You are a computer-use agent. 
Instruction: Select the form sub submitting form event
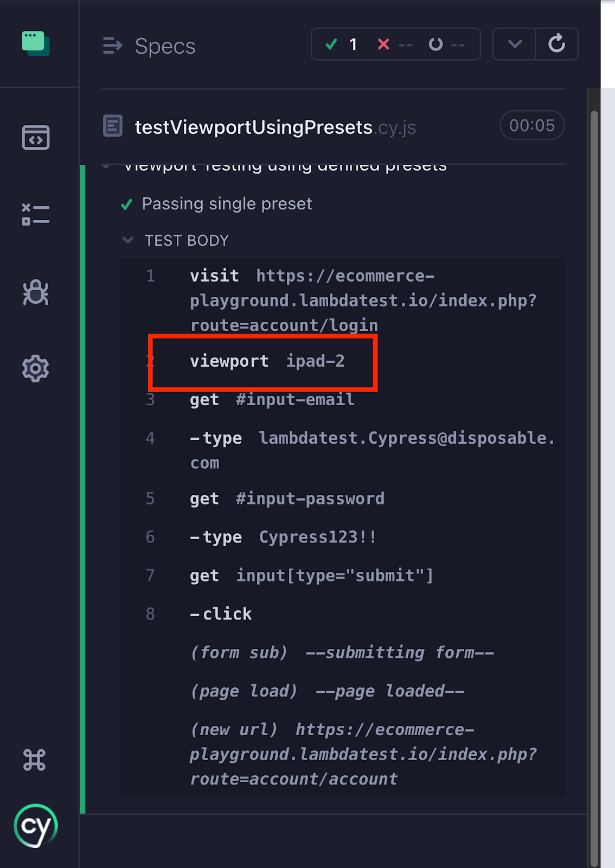tap(342, 653)
